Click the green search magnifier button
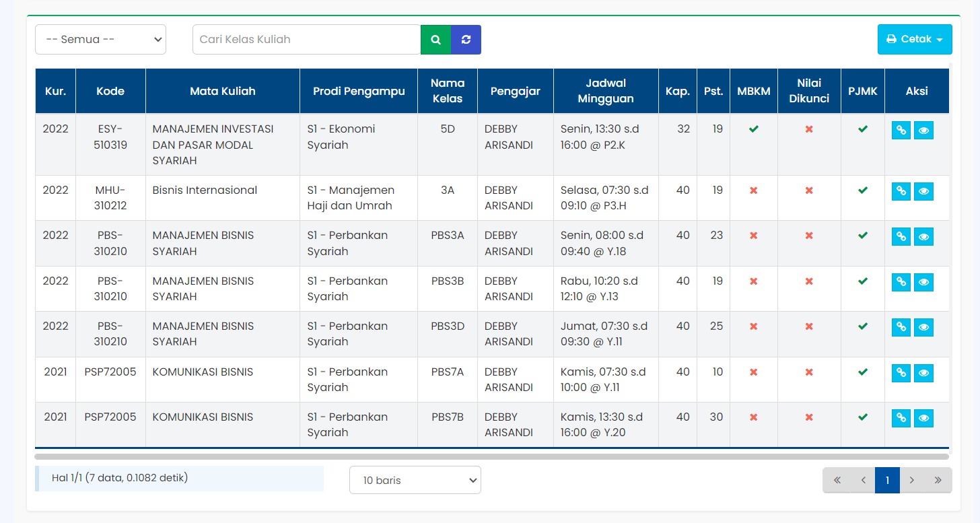The height and width of the screenshot is (523, 980). pos(435,40)
